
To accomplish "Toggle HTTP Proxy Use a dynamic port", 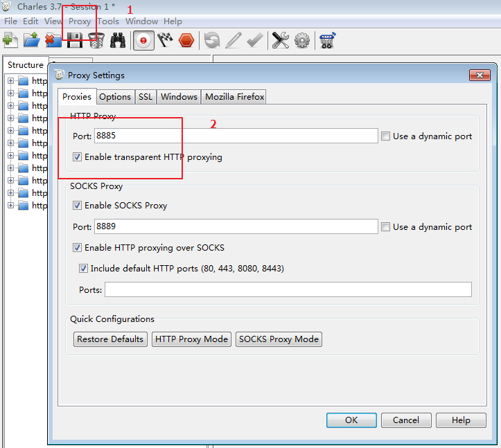I will click(x=386, y=136).
